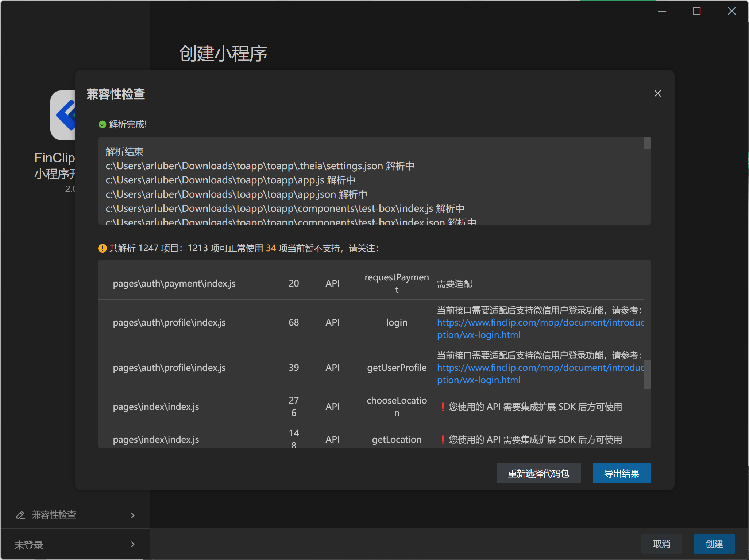
Task: Click the 创建 create button
Action: click(x=714, y=544)
